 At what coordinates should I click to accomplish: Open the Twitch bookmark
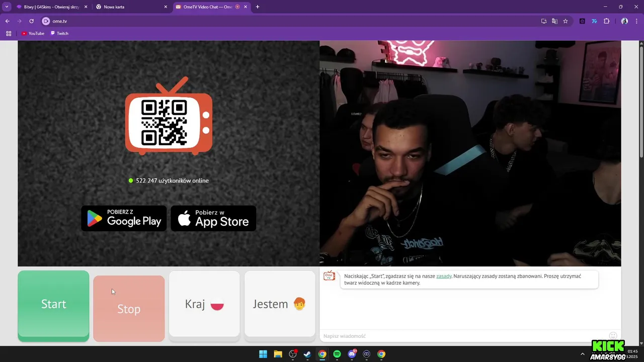point(59,33)
